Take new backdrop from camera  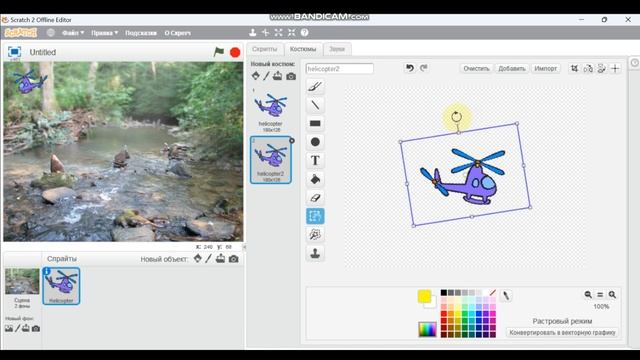pyautogui.click(x=36, y=328)
